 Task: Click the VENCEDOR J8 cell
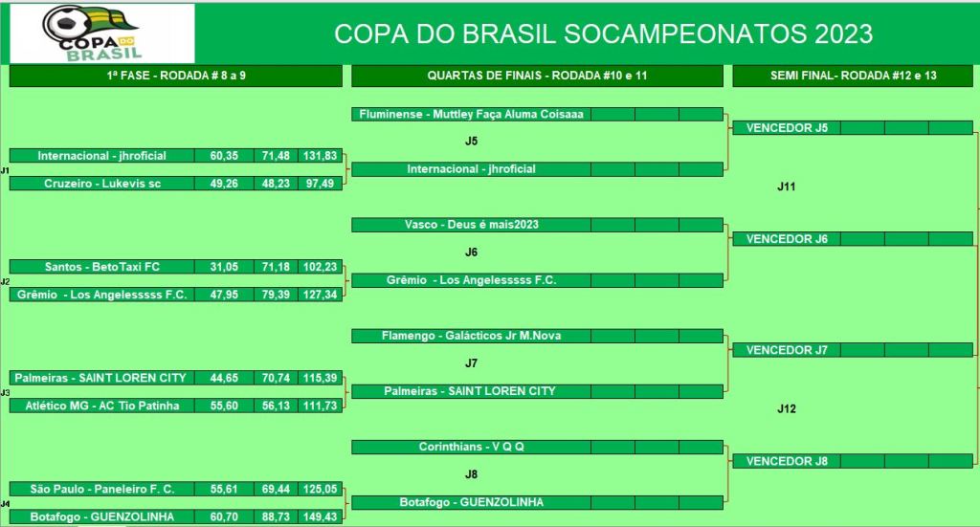[787, 461]
